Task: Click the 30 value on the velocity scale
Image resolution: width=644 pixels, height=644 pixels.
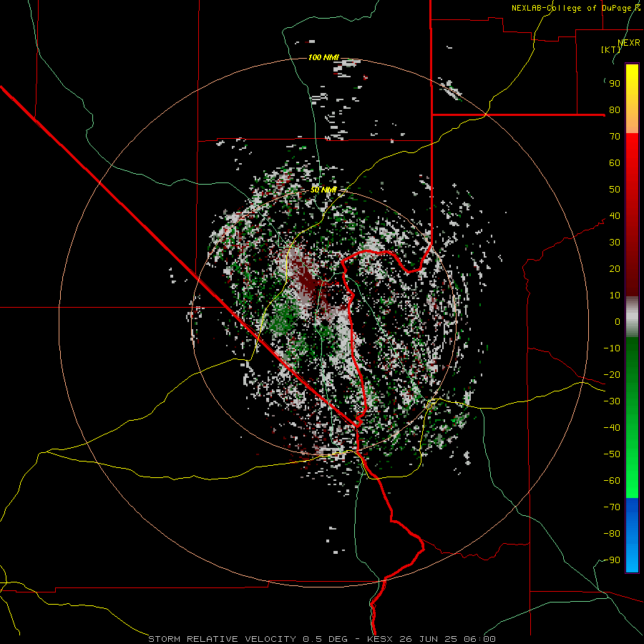Action: [615, 243]
